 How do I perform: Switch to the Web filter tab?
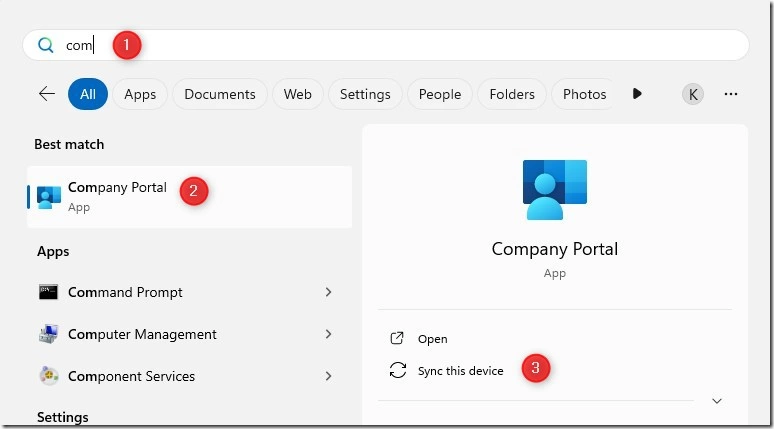[x=298, y=94]
